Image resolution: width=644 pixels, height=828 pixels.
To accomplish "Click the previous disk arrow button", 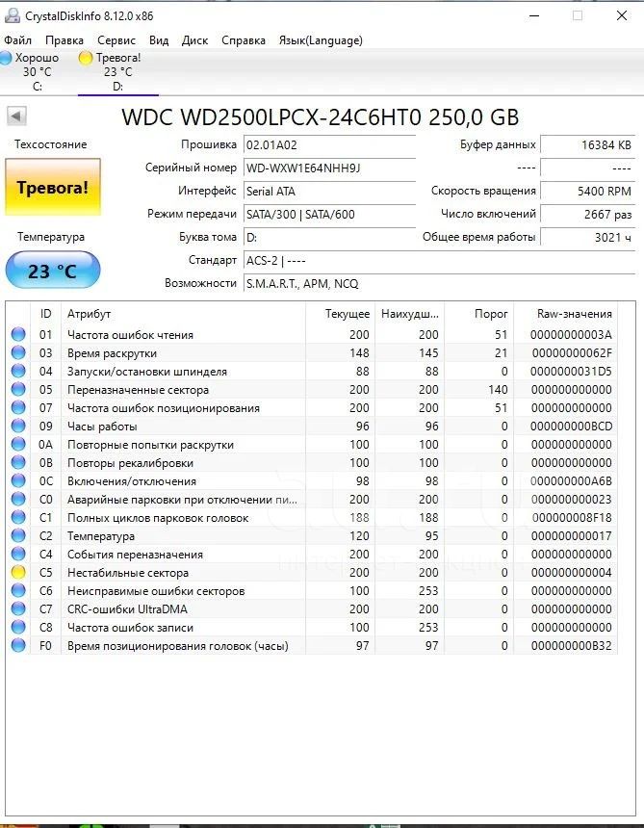I will (16, 116).
